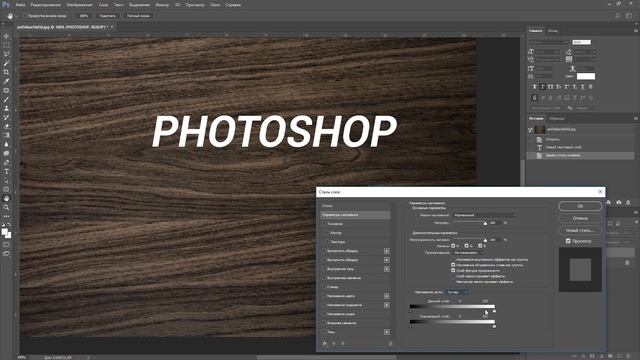The height and width of the screenshot is (360, 640).
Task: Enable the Внешнее свечение (Outer Glow) checkbox
Action: click(324, 323)
